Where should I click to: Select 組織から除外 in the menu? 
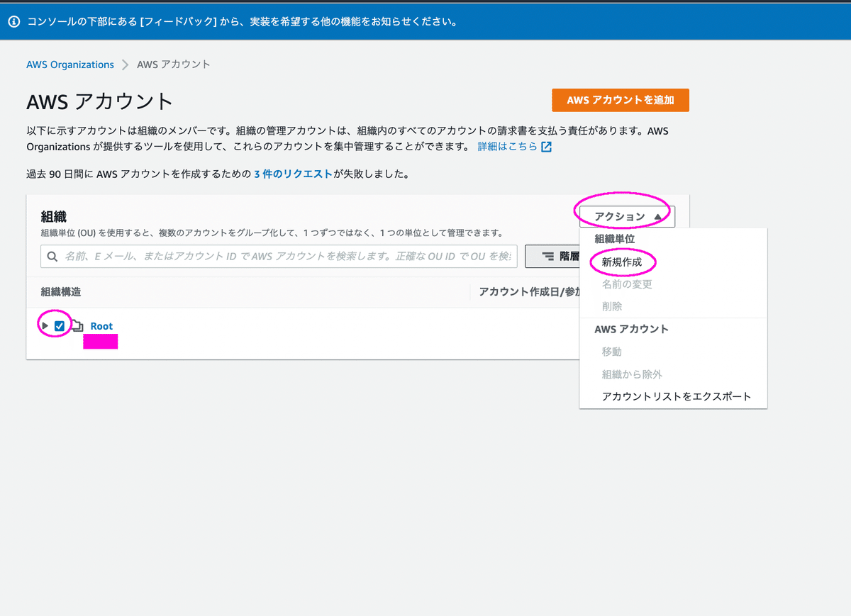tap(631, 374)
